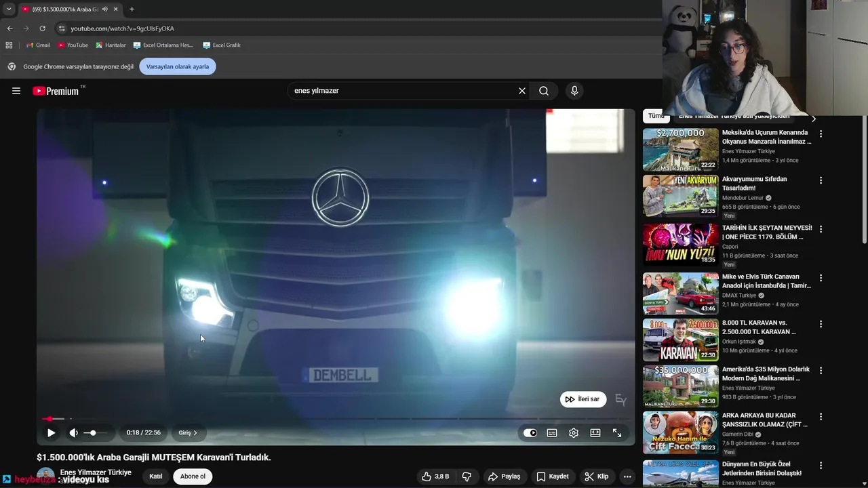Open Excel Grafik bookmark

click(x=221, y=45)
